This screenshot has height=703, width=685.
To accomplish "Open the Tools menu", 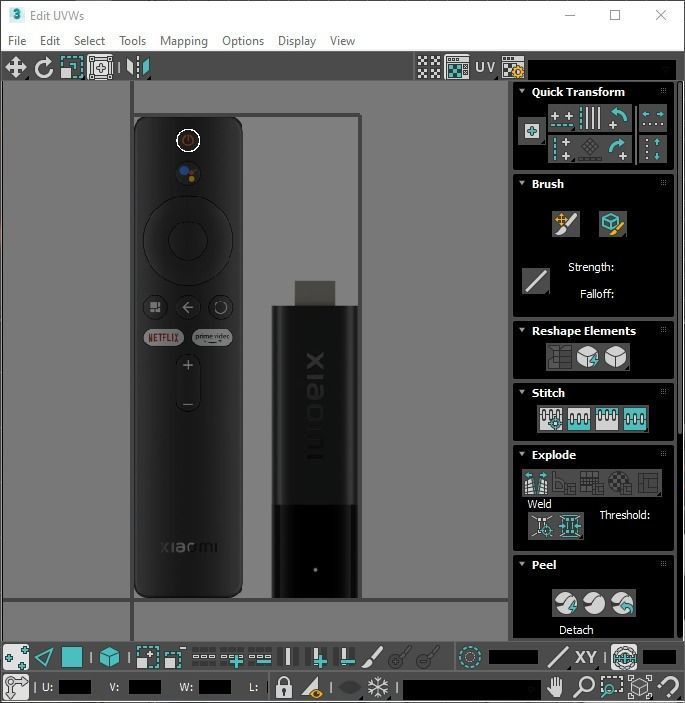I will [132, 41].
